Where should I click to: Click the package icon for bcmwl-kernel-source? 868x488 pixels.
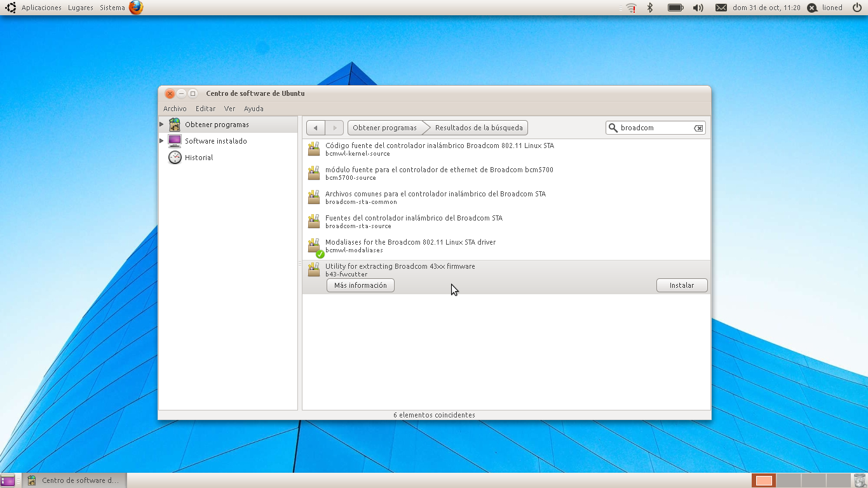coord(314,149)
